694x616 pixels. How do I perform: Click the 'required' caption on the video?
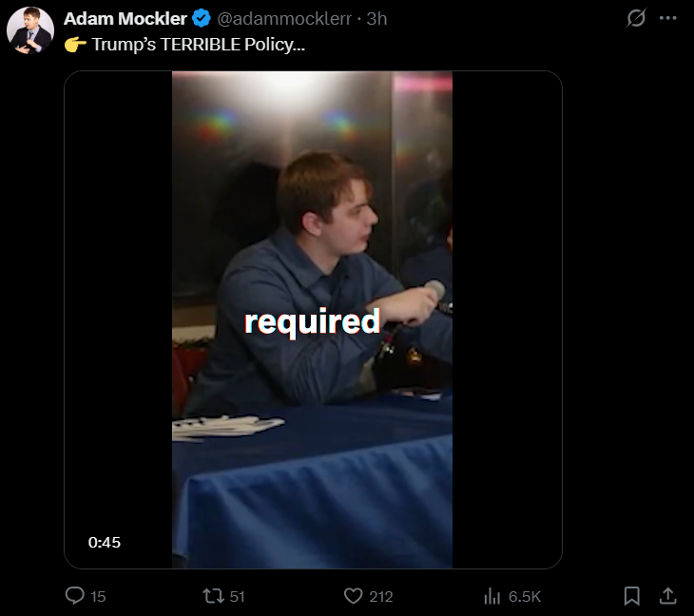313,321
